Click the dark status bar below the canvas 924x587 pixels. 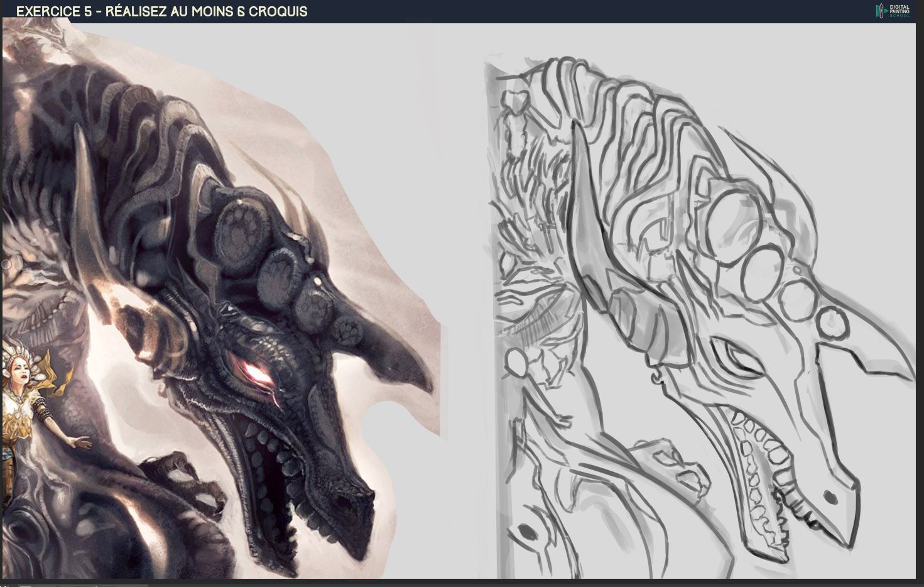[462, 583]
